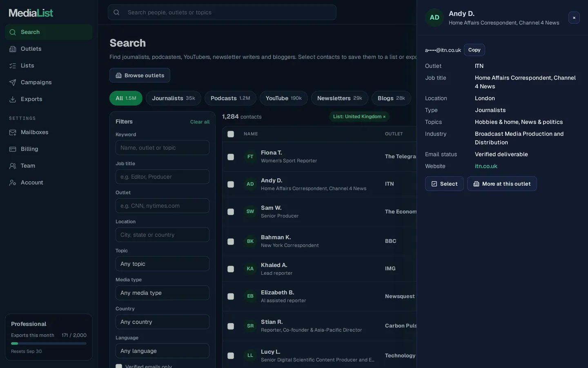Open Billing card icon
Screen dimensions: 588x368
coord(13,149)
